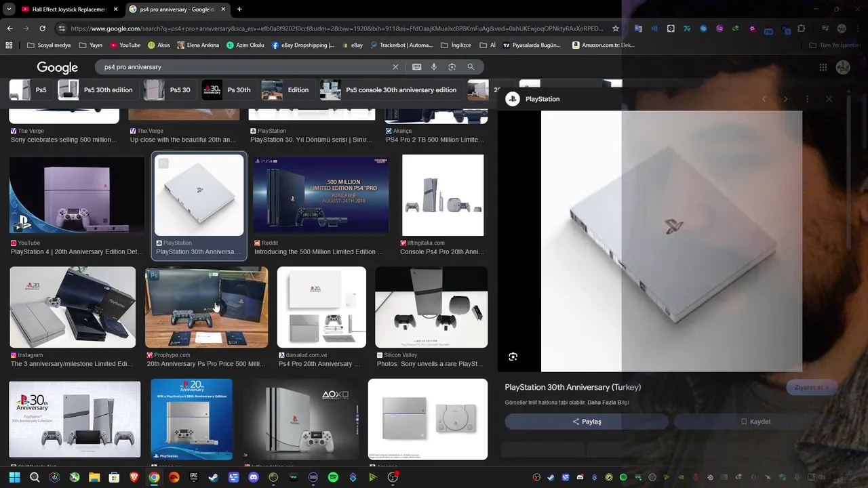The image size is (868, 488).
Task: Select the Ps5 30th edition chip
Action: point(97,90)
